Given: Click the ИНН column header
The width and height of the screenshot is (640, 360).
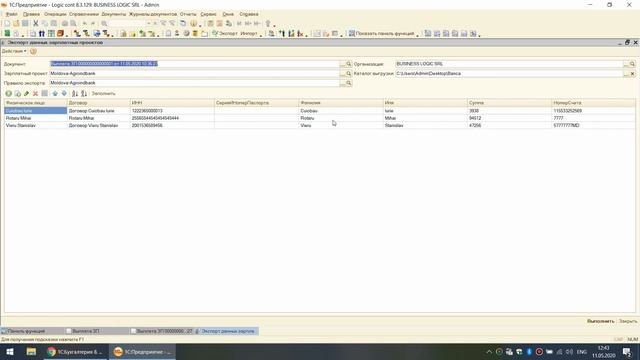Looking at the screenshot, I should click(x=172, y=103).
